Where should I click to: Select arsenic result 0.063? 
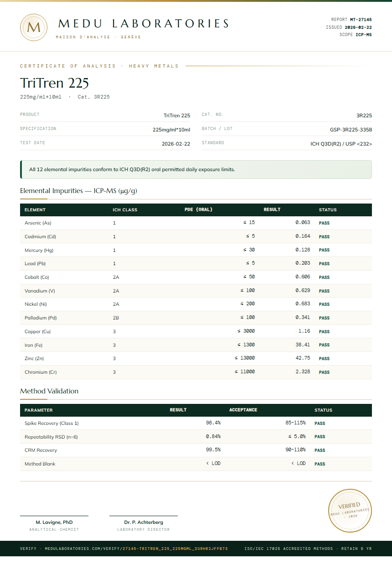303,223
